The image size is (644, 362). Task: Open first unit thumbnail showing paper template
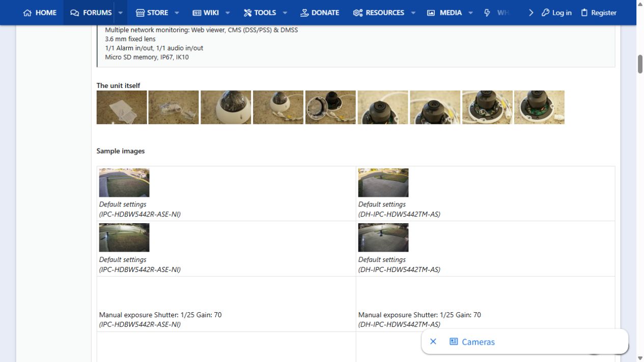pos(122,107)
